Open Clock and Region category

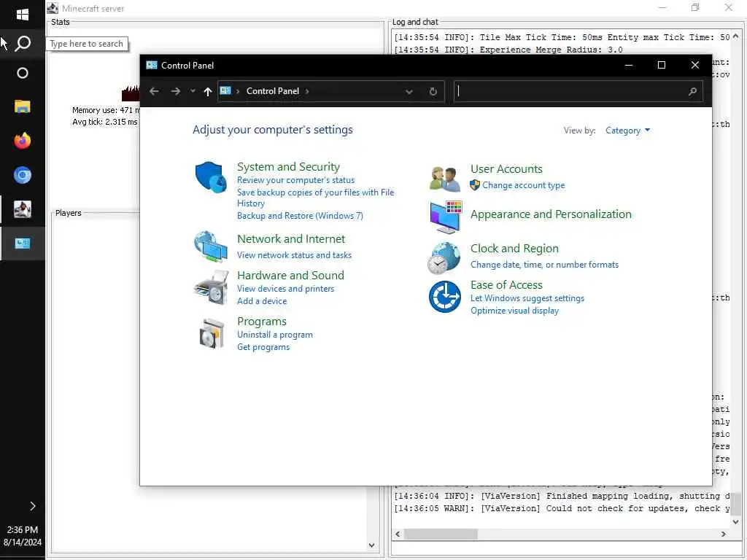click(514, 249)
